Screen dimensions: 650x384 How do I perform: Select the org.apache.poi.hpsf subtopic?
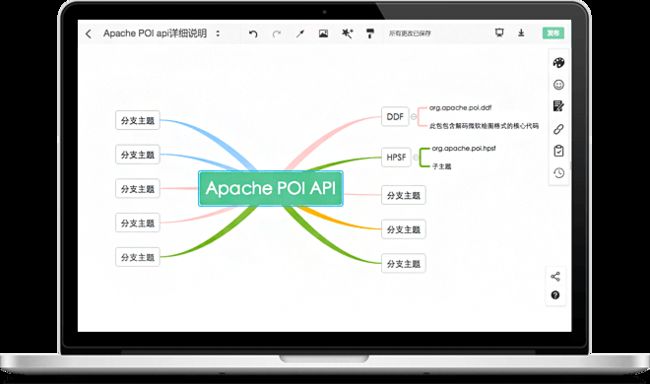(x=463, y=148)
